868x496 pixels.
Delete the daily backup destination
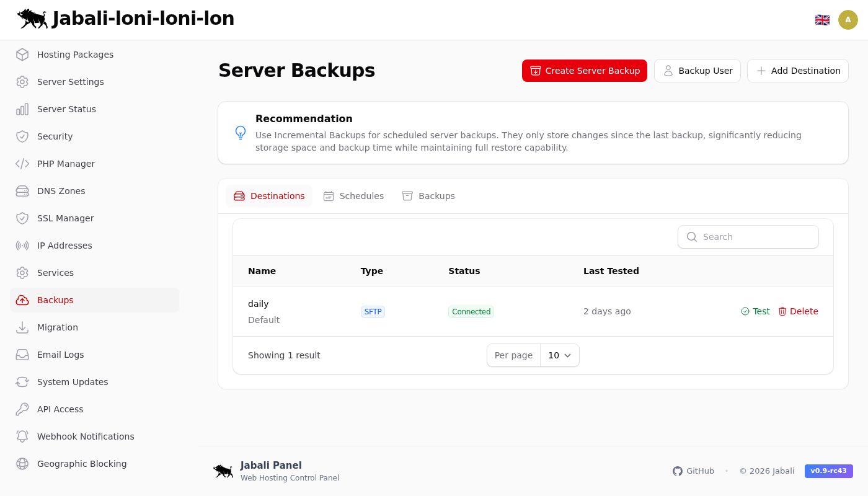(798, 311)
